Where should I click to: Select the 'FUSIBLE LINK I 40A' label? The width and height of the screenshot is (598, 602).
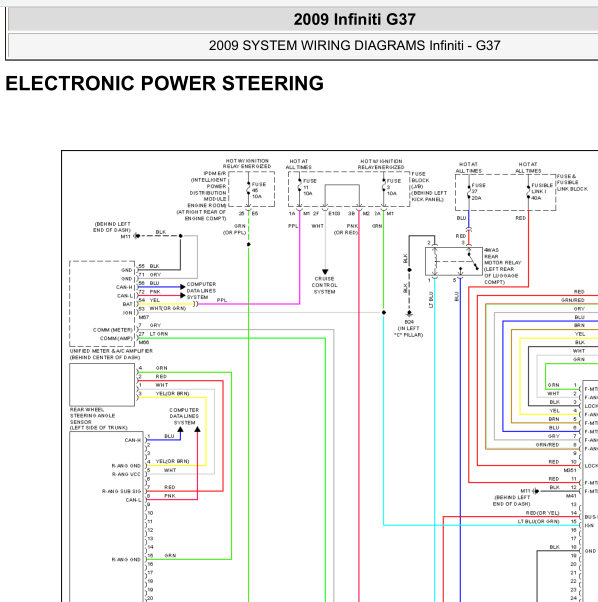(542, 192)
